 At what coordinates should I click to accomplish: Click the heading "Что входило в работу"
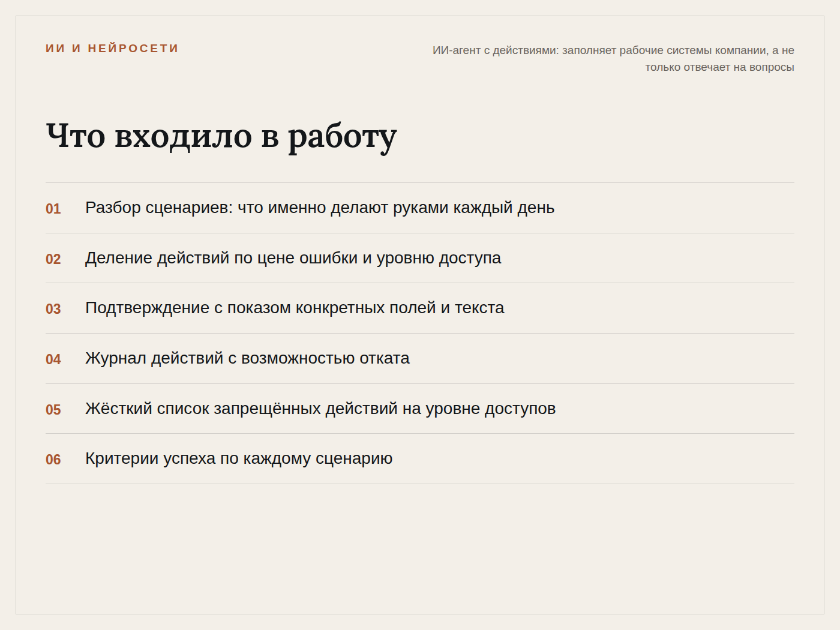(x=221, y=136)
